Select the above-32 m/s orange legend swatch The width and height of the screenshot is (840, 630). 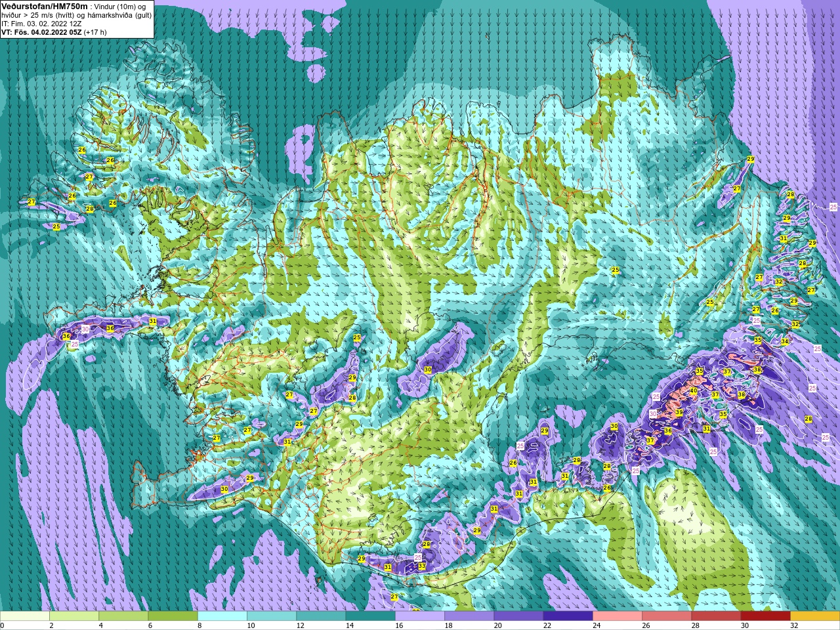click(x=815, y=616)
